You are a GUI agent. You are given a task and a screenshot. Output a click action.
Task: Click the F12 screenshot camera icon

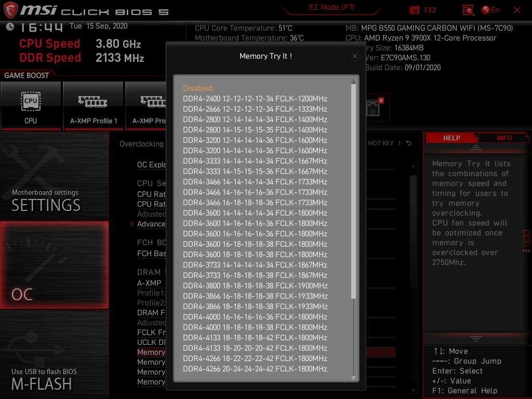tap(414, 10)
